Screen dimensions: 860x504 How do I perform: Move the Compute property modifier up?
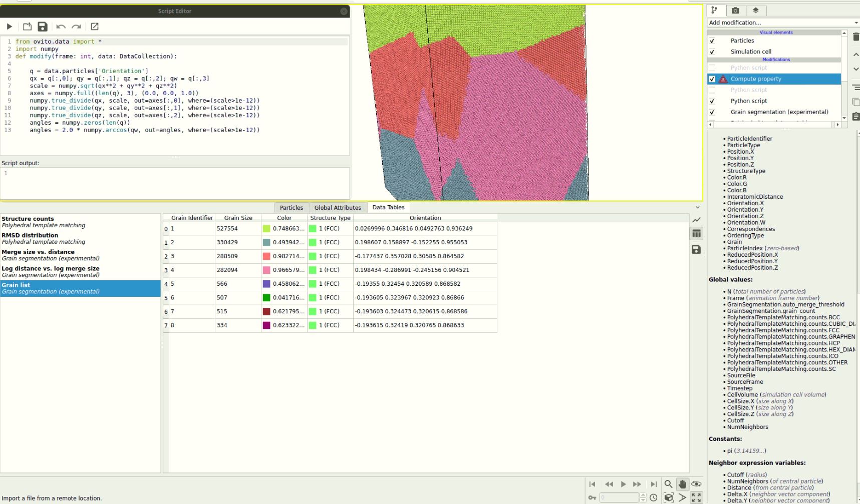pyautogui.click(x=856, y=54)
